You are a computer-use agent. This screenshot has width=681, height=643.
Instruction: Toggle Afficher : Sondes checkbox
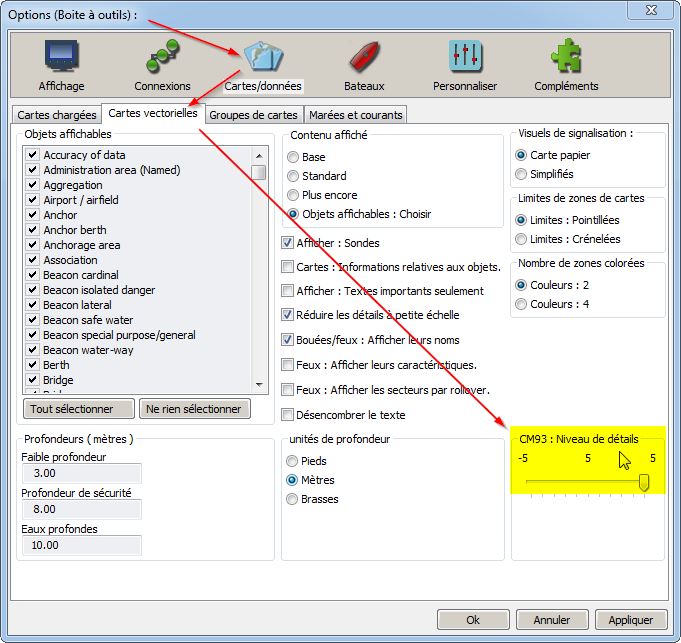click(289, 243)
